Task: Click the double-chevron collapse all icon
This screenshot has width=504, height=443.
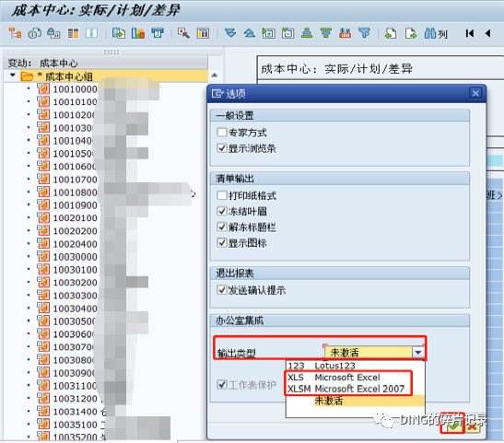Action: 250,33
